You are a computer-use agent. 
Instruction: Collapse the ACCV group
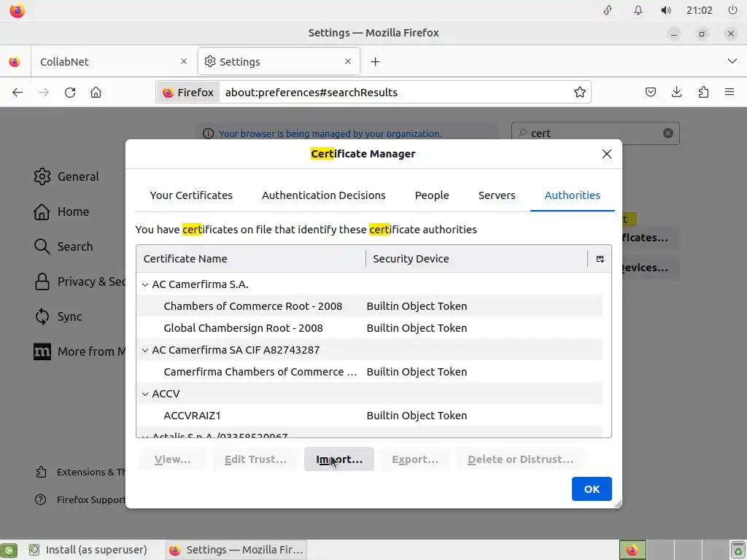pos(145,394)
